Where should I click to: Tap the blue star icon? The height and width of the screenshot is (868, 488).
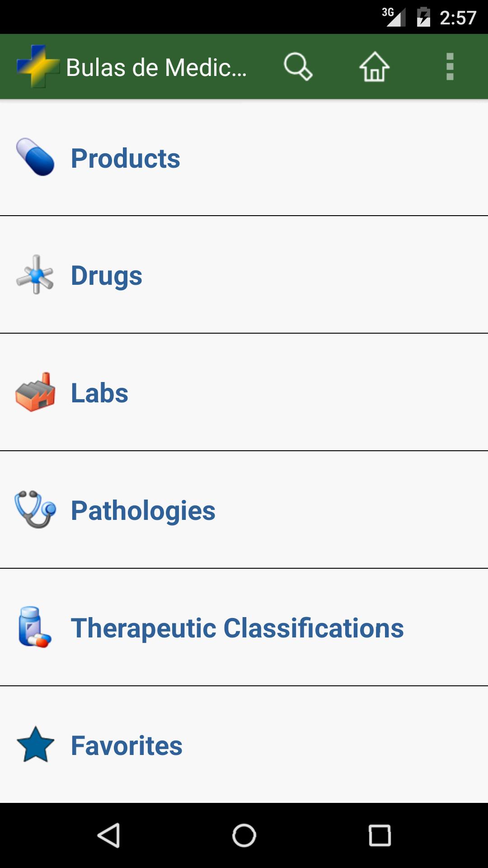click(x=35, y=745)
